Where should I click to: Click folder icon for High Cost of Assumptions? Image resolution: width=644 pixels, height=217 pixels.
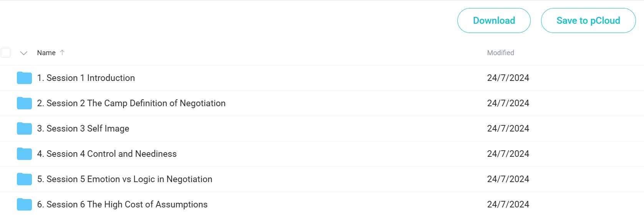(24, 204)
